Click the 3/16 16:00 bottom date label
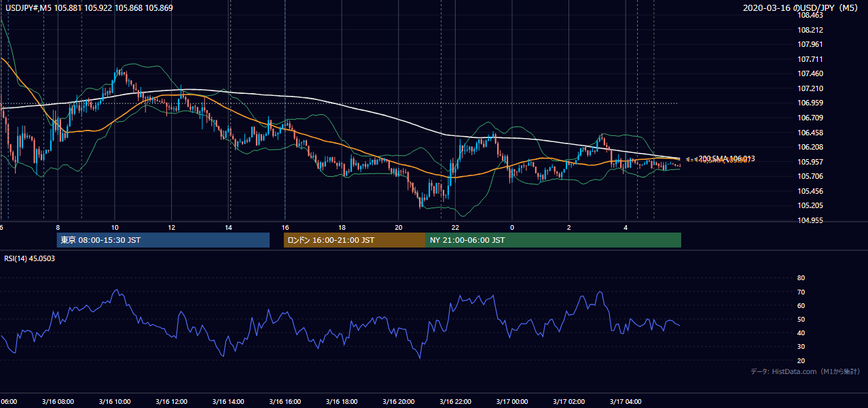Screen dimensions: 868x408 tap(285, 401)
